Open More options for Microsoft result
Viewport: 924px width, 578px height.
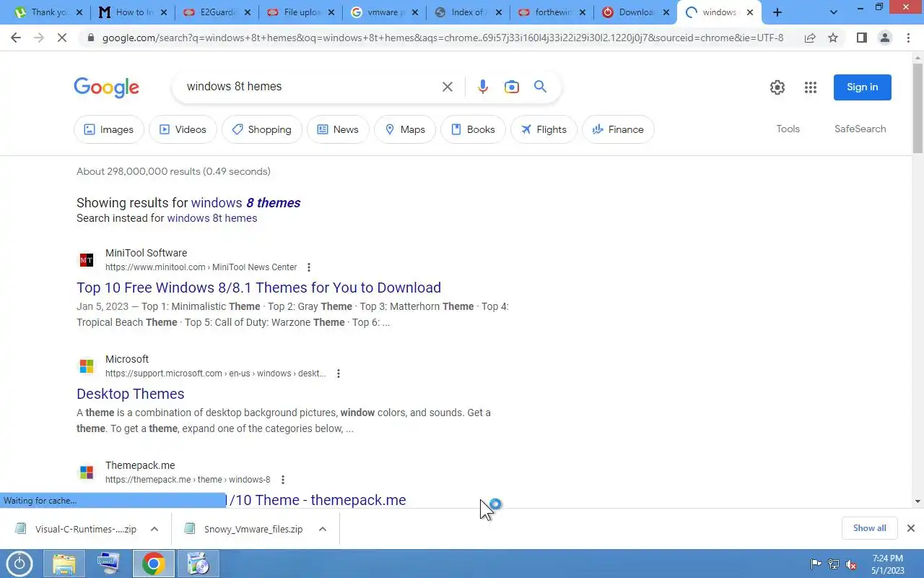pyautogui.click(x=338, y=374)
